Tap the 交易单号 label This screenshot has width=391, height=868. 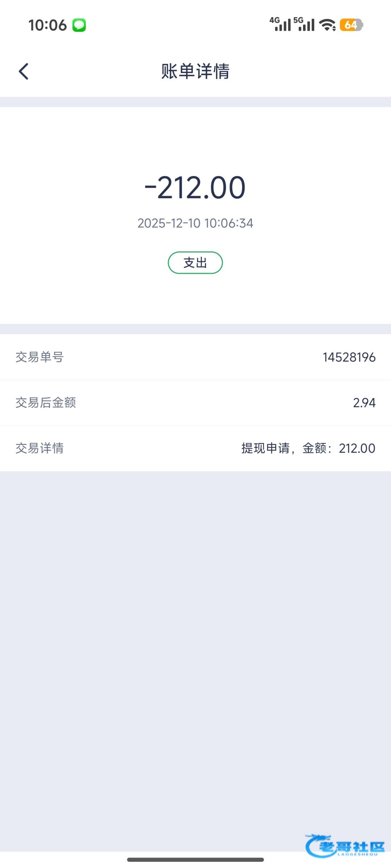pyautogui.click(x=40, y=357)
